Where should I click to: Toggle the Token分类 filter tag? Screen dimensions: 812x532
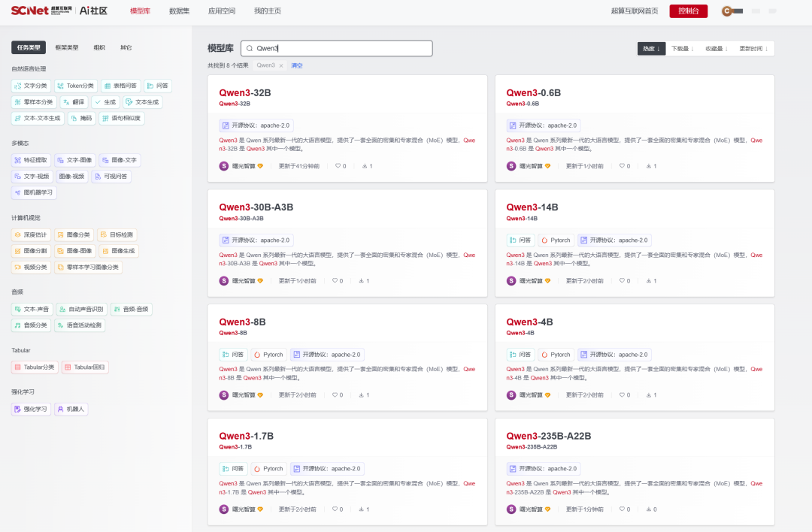pos(76,86)
